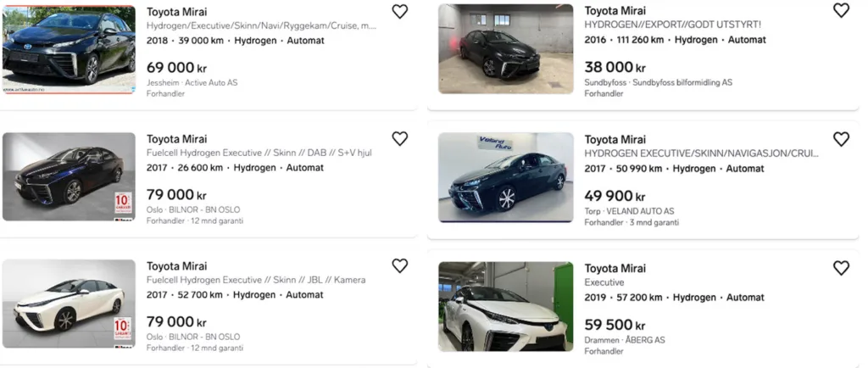Click the 38 000 kr price at Sundbyfoss
This screenshot has height=368, width=868.
tap(615, 67)
